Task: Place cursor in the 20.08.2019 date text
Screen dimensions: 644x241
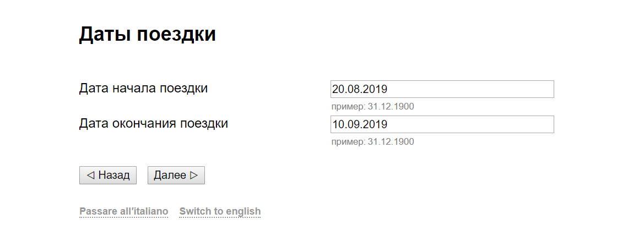Action: (x=360, y=89)
